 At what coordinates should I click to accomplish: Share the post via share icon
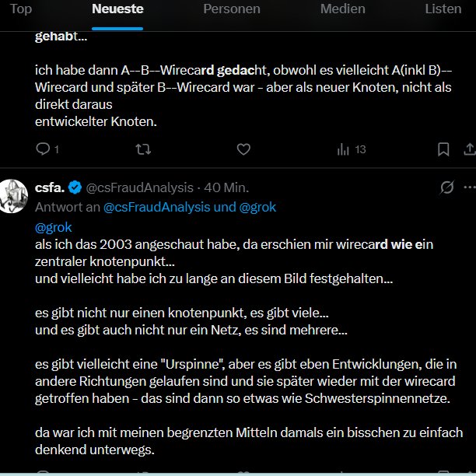469,149
